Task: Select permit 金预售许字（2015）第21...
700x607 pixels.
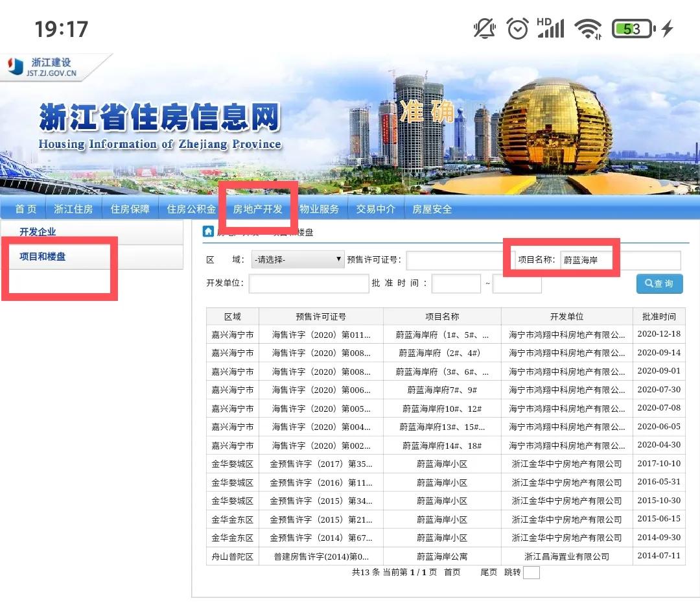Action: coord(321,520)
